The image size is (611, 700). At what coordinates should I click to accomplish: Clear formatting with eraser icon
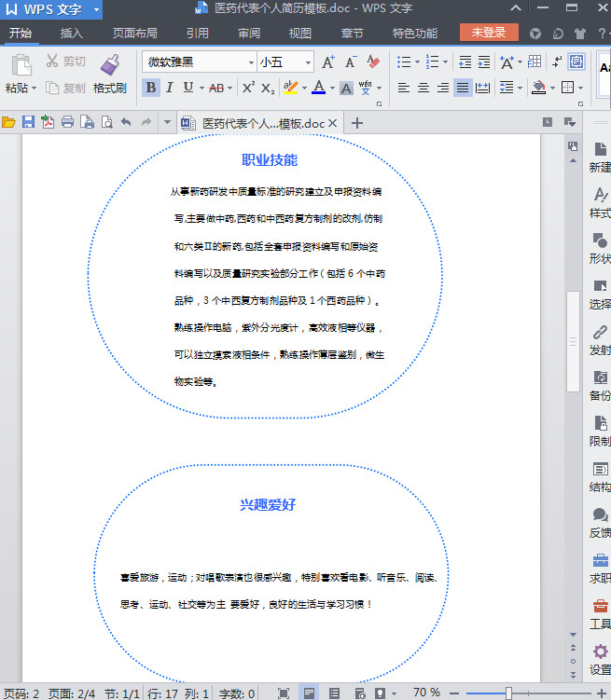373,62
